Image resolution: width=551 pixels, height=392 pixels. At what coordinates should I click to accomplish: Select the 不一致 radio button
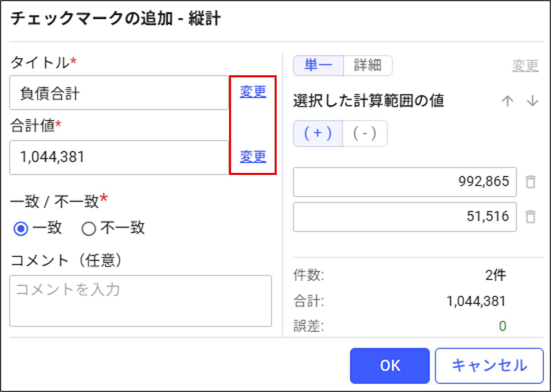(x=89, y=229)
